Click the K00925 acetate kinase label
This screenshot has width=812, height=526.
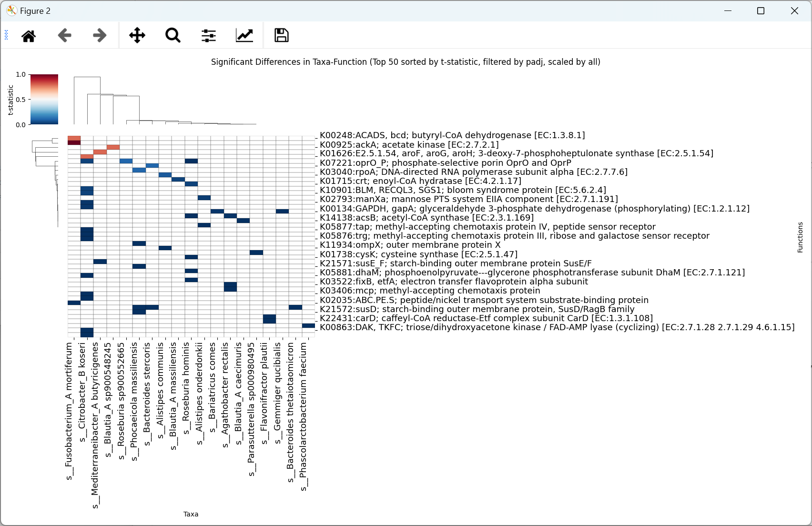tap(409, 144)
